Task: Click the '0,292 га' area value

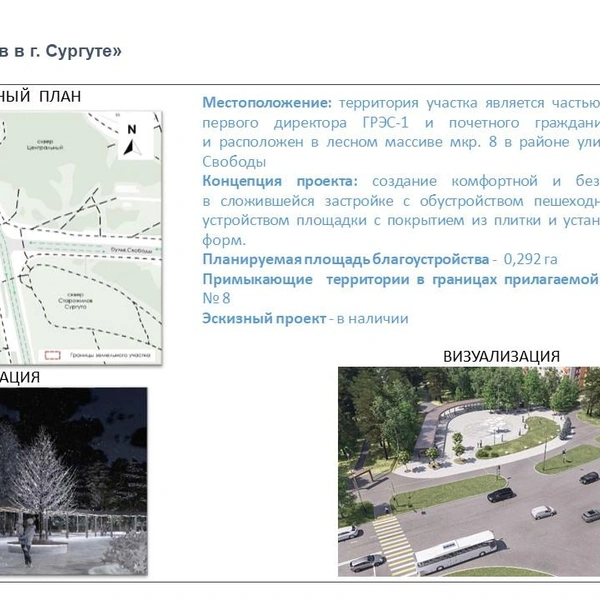Action: [x=530, y=259]
